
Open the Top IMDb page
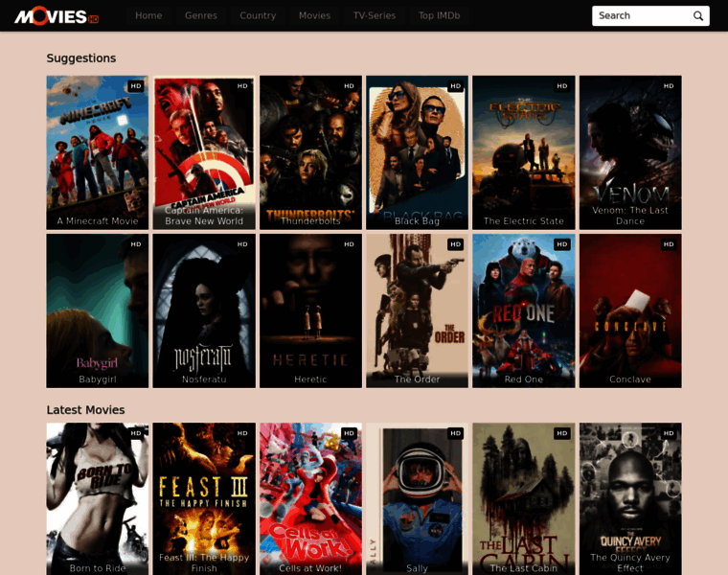(x=439, y=15)
